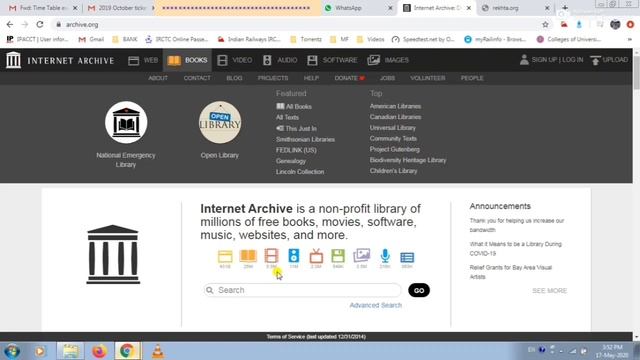The height and width of the screenshot is (360, 640).
Task: Open the Volunteer link
Action: [x=428, y=78]
